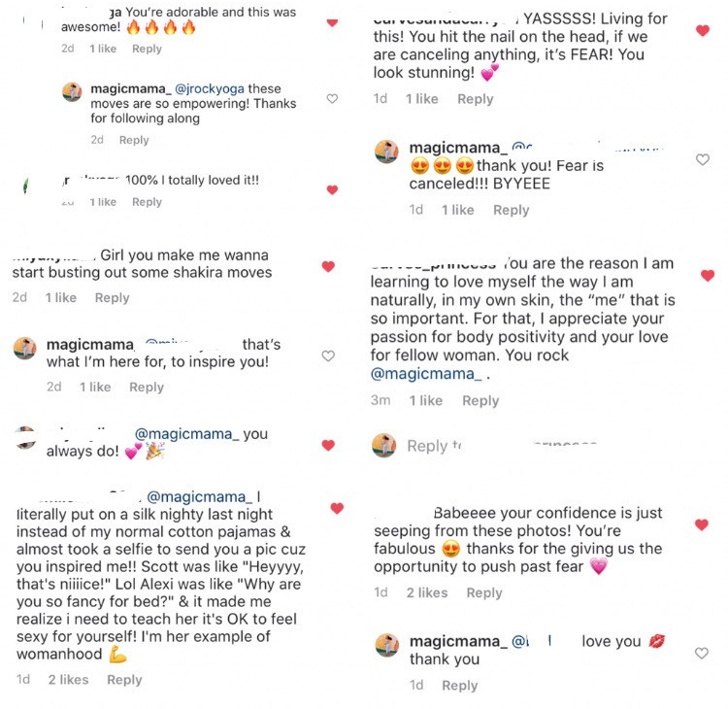728x709 pixels.
Task: Click Reply under the womanhood comment
Action: click(124, 680)
